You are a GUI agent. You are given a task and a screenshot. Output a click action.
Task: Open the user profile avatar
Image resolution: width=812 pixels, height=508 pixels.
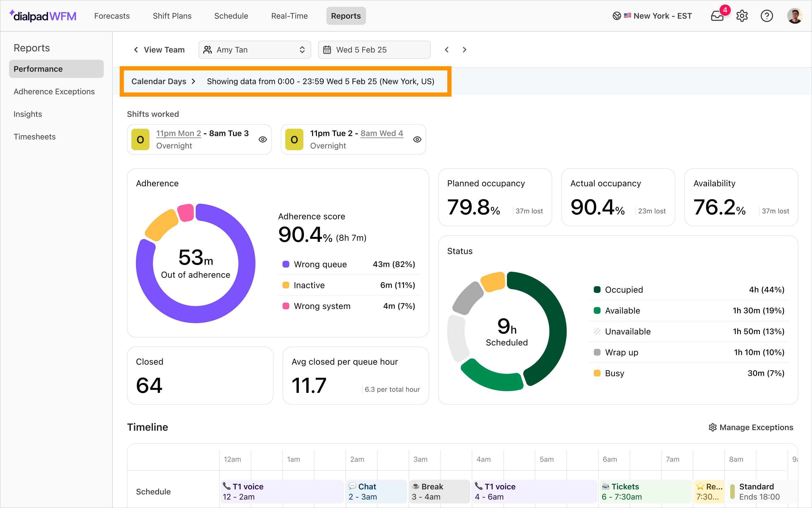[795, 16]
